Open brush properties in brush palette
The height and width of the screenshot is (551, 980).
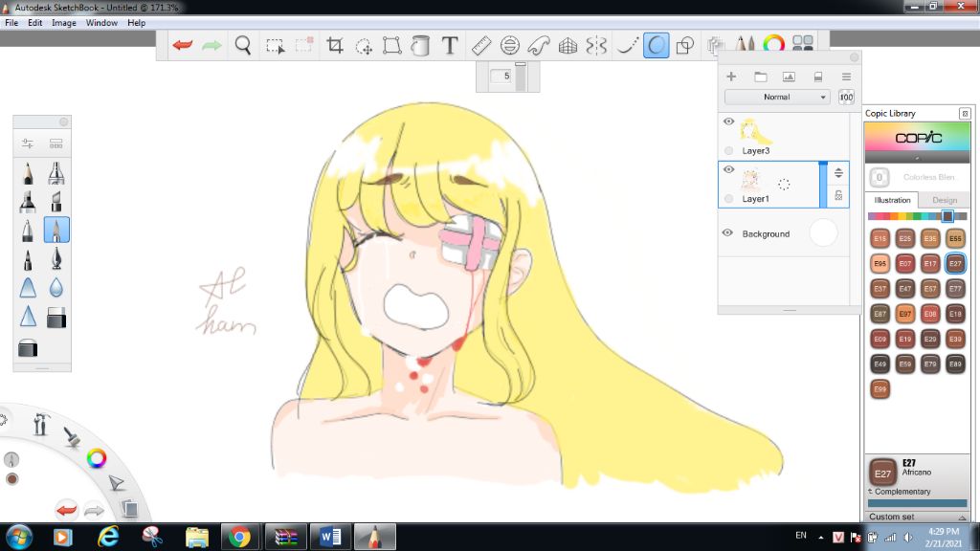pyautogui.click(x=28, y=143)
